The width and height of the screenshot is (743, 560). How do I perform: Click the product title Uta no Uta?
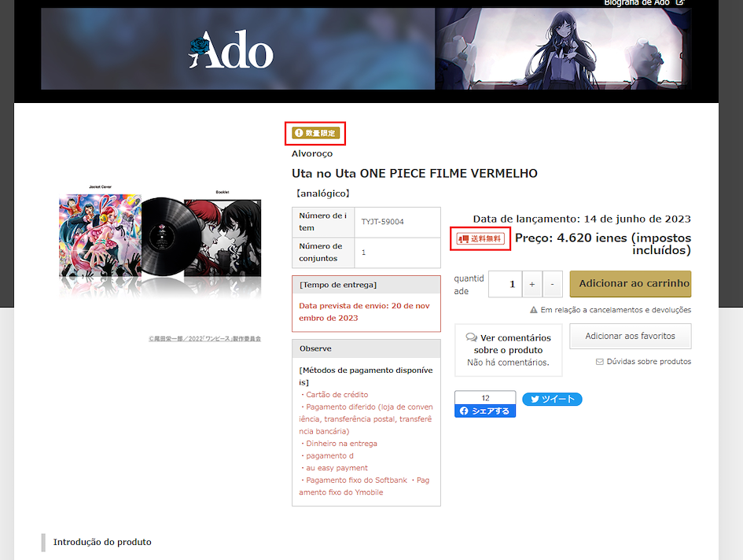414,174
